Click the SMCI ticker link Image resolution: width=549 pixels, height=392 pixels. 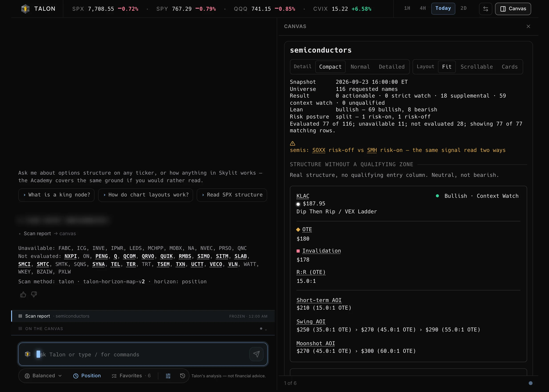point(24,264)
